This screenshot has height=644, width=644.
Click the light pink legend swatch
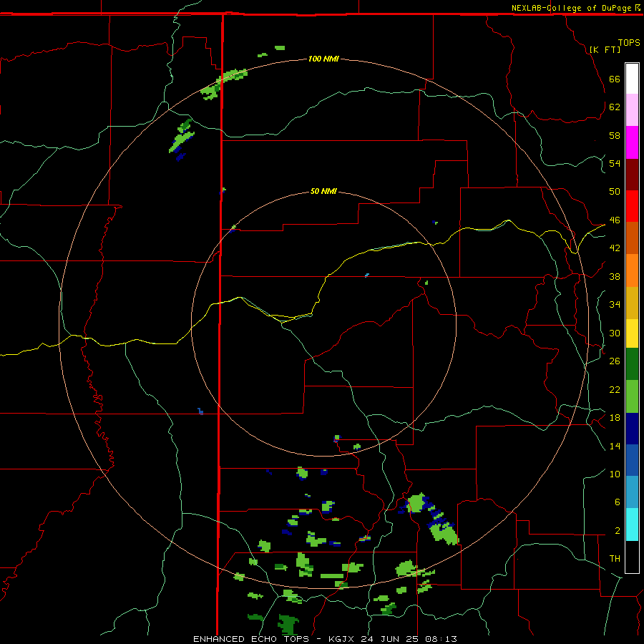pos(632,110)
